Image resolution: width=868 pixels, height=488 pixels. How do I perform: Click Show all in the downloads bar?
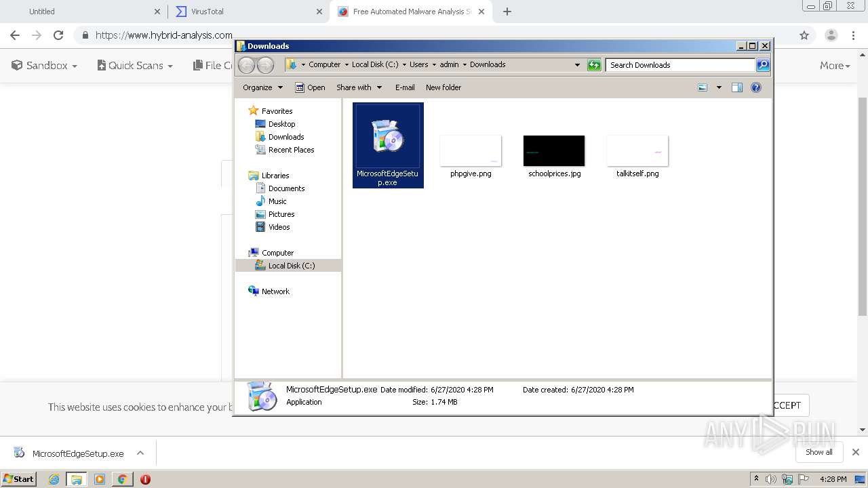819,452
